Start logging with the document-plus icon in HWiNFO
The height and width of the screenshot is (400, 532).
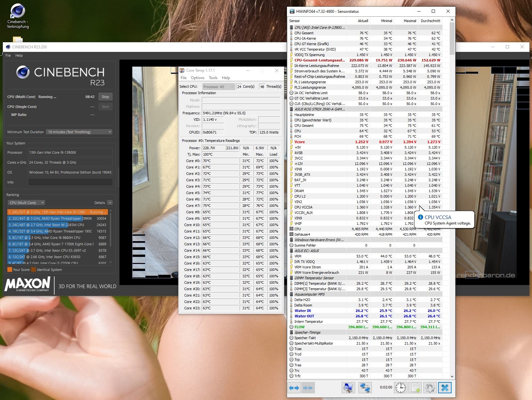415,388
